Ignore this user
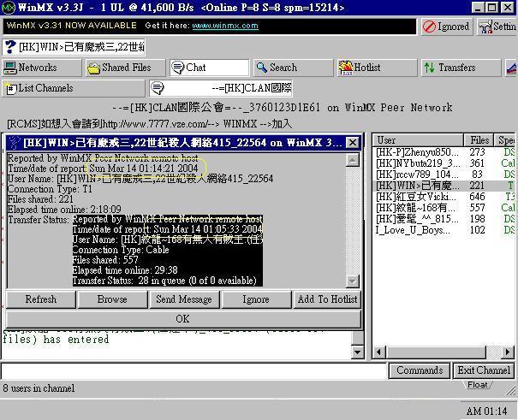The height and width of the screenshot is (420, 518). tap(256, 299)
